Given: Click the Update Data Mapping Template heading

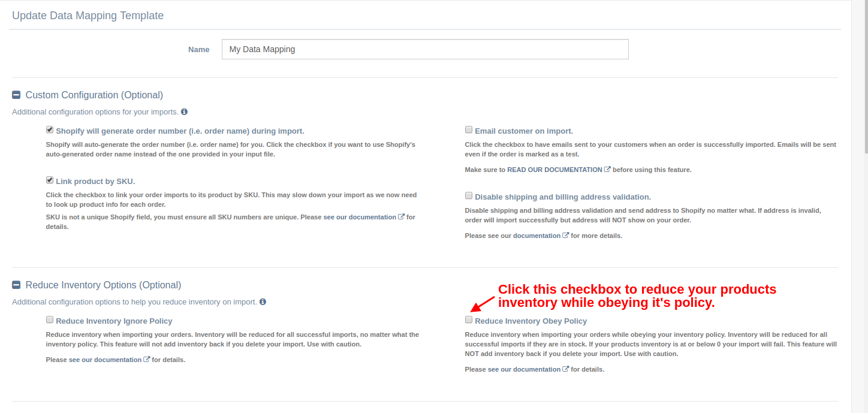Looking at the screenshot, I should pyautogui.click(x=88, y=16).
